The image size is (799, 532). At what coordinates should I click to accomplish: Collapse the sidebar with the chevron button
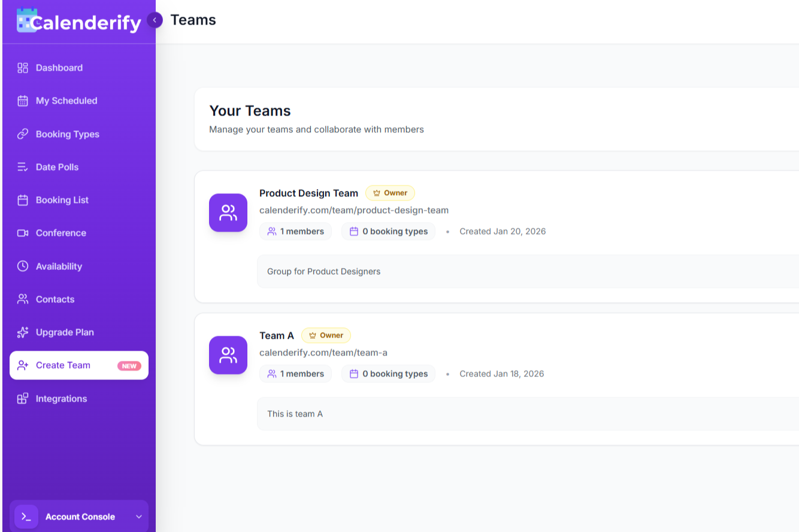(x=155, y=20)
